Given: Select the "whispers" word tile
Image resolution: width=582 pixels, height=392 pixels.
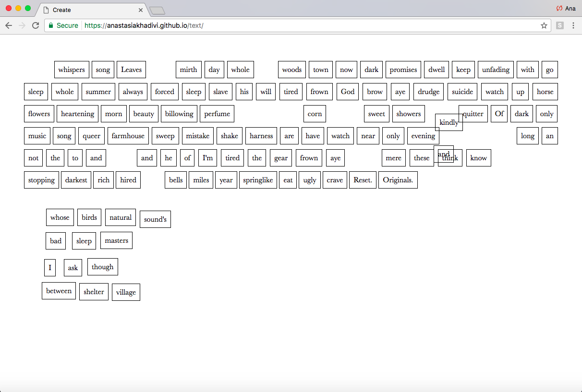Looking at the screenshot, I should (x=72, y=70).
